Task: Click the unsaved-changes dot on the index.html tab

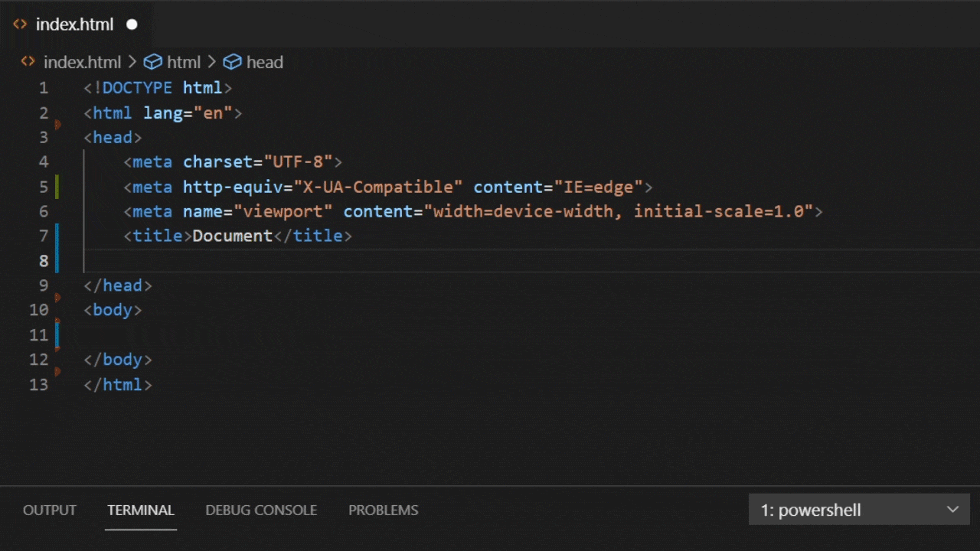Action: 132,24
